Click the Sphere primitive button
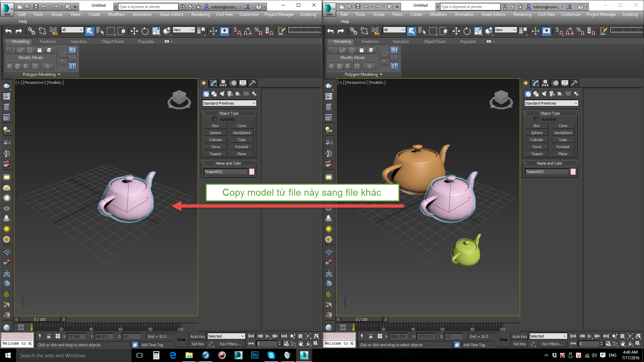 click(x=215, y=133)
